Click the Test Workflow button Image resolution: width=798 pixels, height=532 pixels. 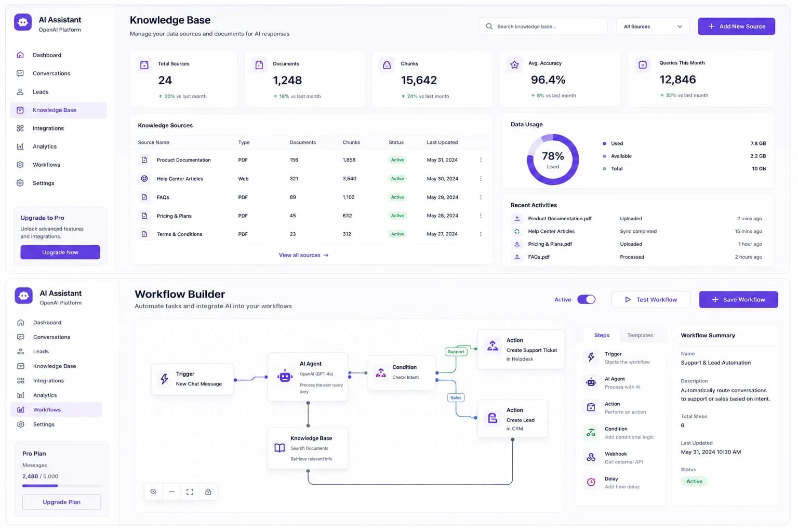650,300
